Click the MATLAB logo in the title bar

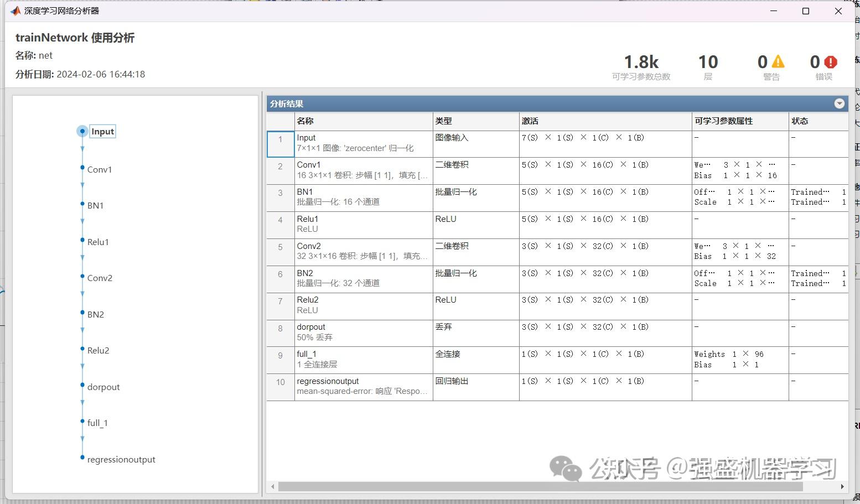pyautogui.click(x=15, y=11)
